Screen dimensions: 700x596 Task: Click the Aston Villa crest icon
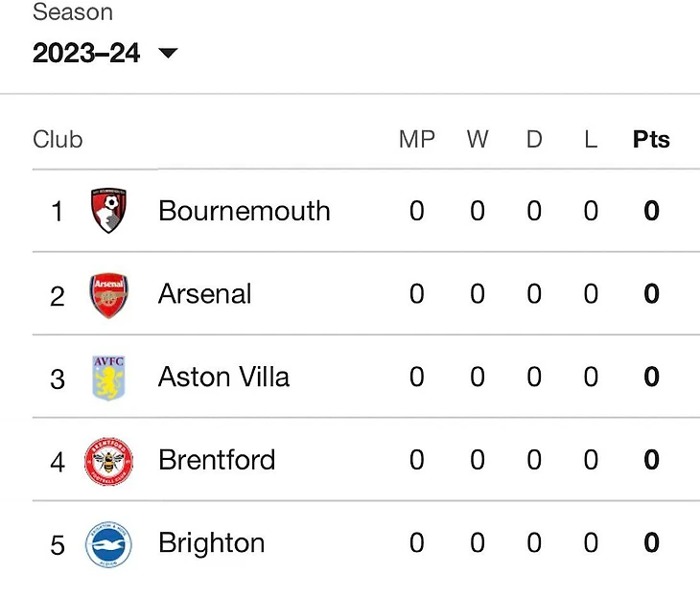pos(108,378)
